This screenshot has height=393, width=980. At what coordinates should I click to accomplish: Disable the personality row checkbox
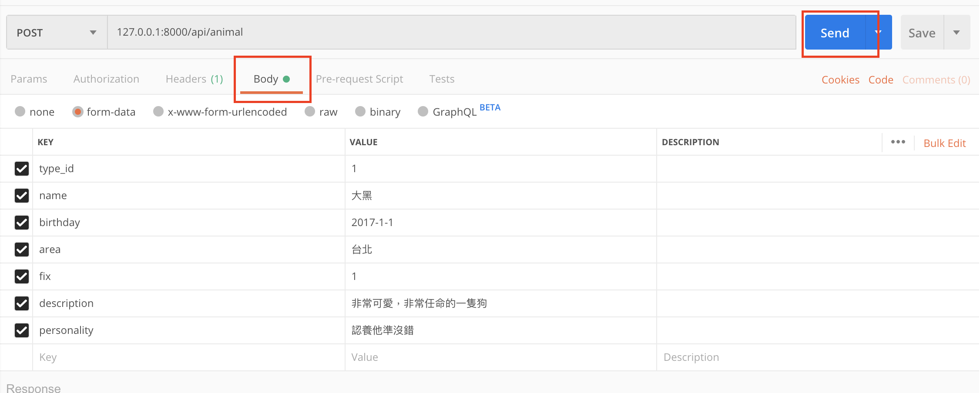[x=22, y=330]
